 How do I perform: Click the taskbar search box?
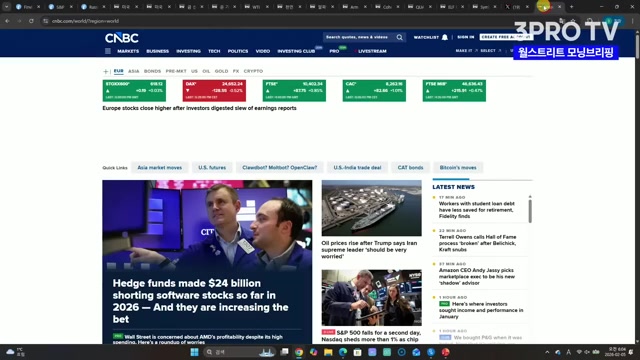click(x=240, y=352)
